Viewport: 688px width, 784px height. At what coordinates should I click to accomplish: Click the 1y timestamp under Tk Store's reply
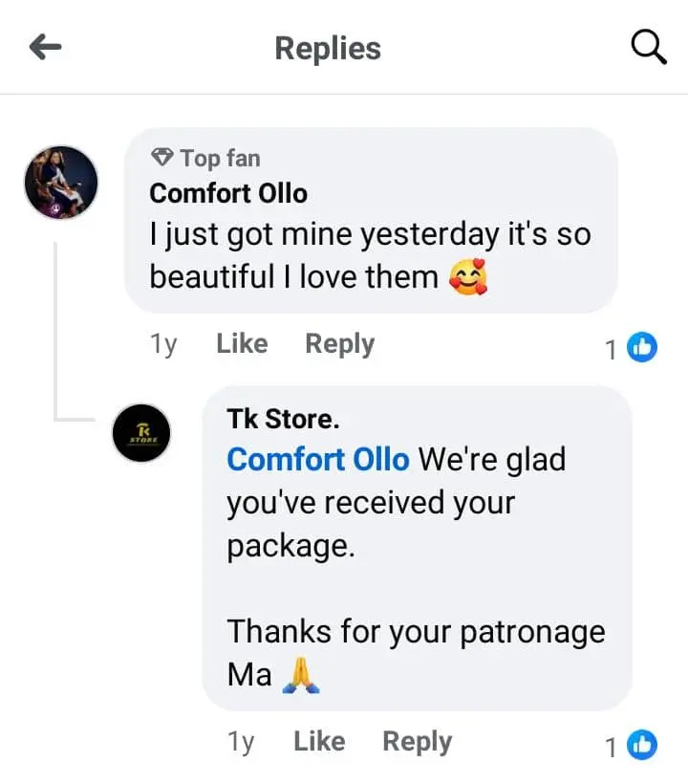(241, 742)
